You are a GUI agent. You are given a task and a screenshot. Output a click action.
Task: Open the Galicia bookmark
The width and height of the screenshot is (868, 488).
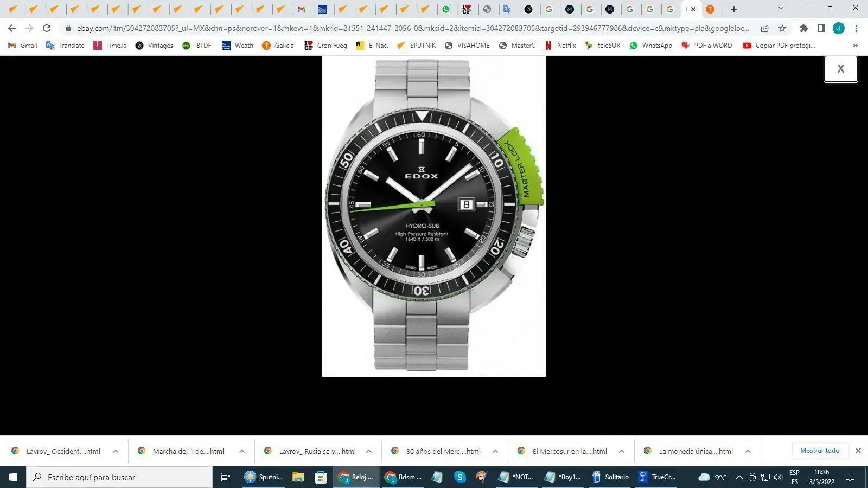[278, 46]
